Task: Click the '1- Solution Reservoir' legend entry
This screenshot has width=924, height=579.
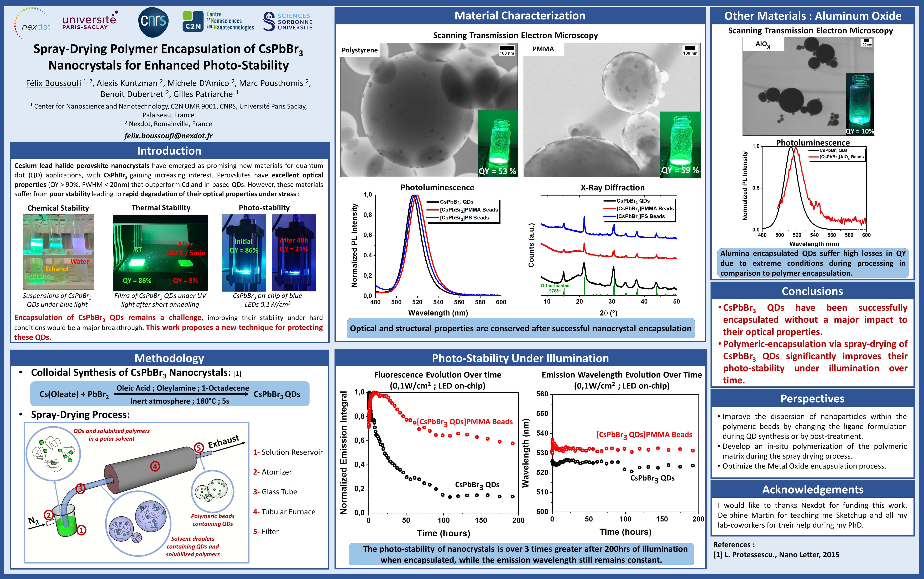Action: (x=288, y=452)
